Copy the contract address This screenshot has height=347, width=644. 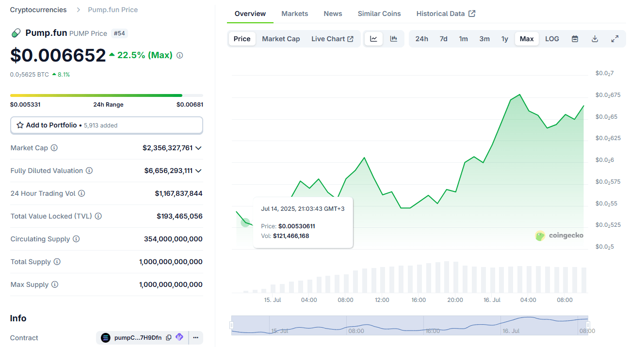168,338
